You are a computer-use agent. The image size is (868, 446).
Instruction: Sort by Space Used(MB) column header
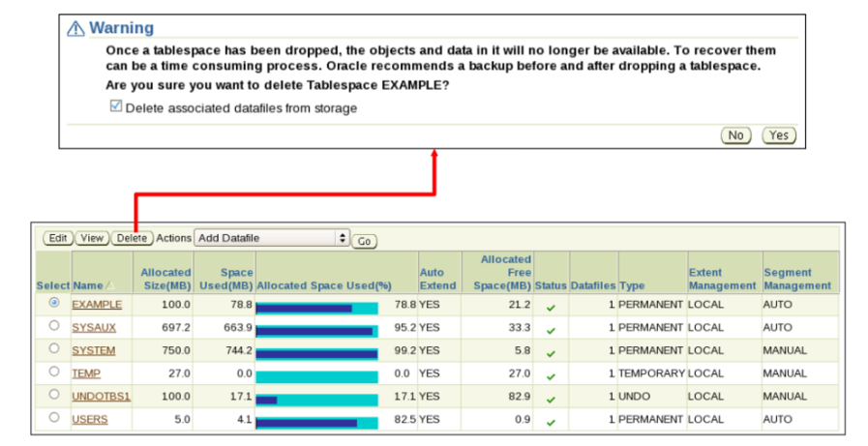(x=226, y=279)
